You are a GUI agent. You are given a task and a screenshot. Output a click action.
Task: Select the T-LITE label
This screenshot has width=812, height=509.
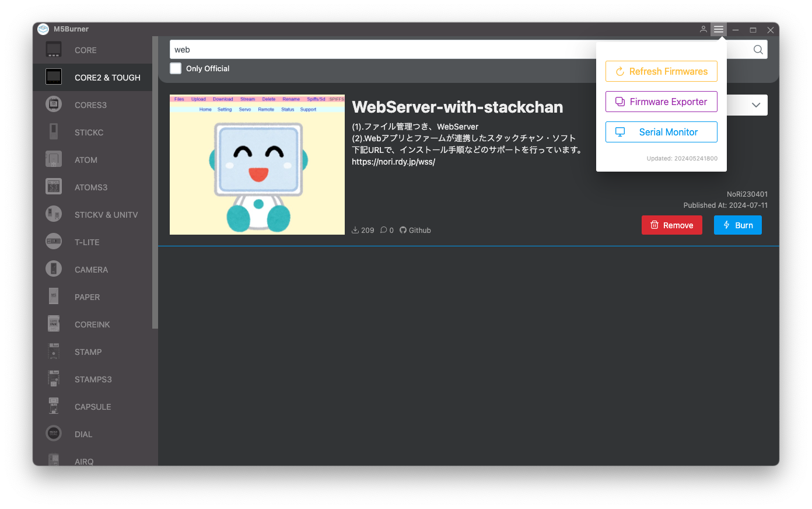click(87, 242)
